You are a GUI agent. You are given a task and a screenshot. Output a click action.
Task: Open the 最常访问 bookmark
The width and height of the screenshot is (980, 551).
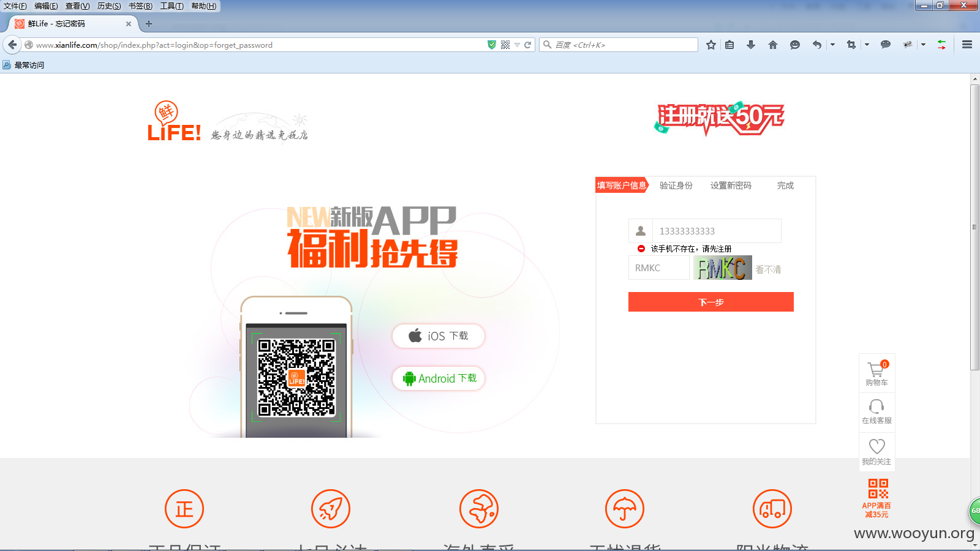(23, 65)
